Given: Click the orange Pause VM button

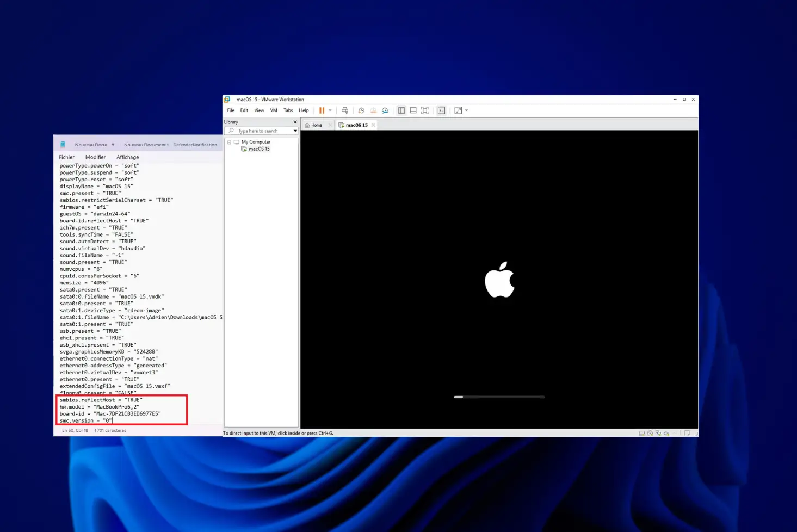Looking at the screenshot, I should (322, 110).
